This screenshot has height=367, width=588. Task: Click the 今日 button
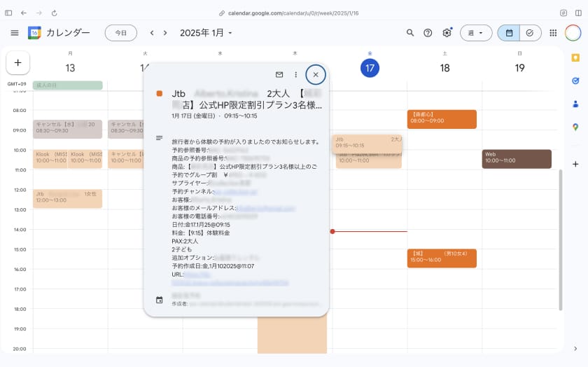point(121,33)
